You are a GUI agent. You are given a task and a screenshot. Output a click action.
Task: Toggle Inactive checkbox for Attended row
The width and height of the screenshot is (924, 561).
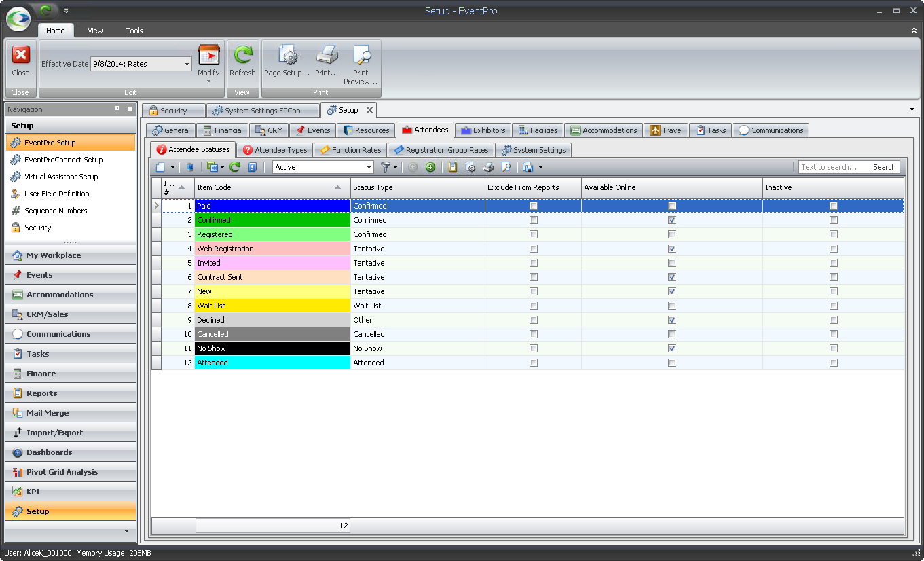834,363
